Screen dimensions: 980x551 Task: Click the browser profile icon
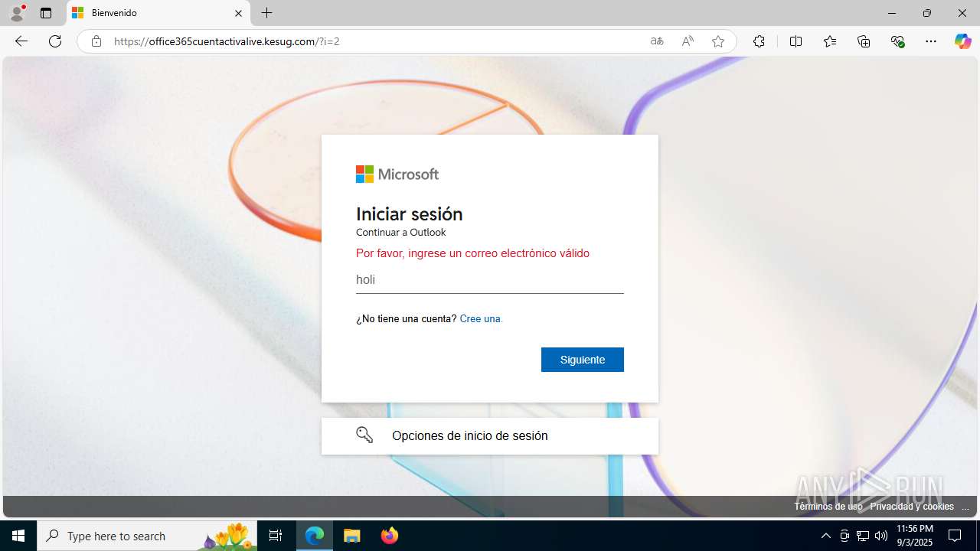click(17, 13)
